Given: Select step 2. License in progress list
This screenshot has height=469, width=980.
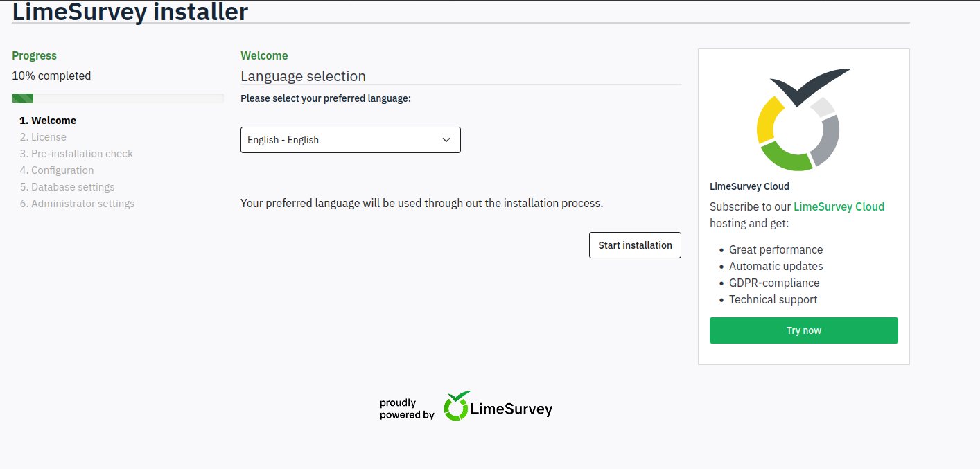Looking at the screenshot, I should pos(43,137).
